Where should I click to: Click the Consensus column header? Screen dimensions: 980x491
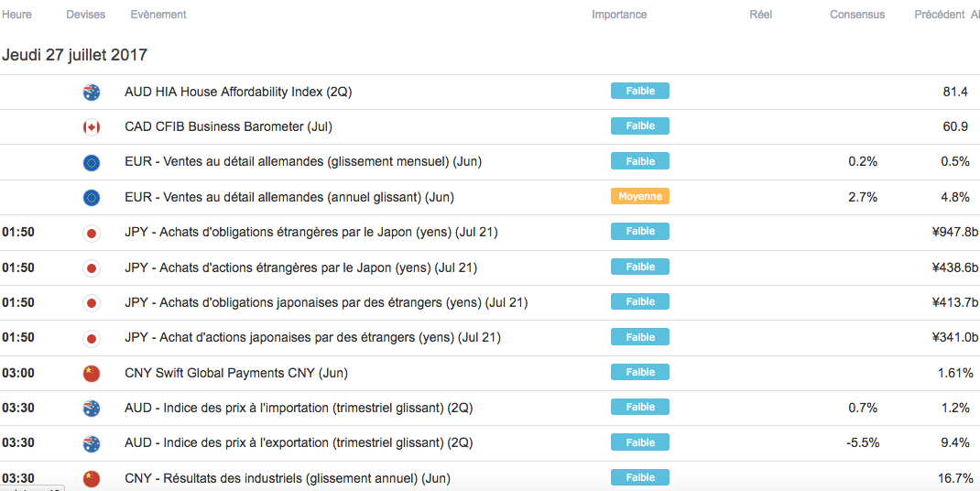pos(857,15)
